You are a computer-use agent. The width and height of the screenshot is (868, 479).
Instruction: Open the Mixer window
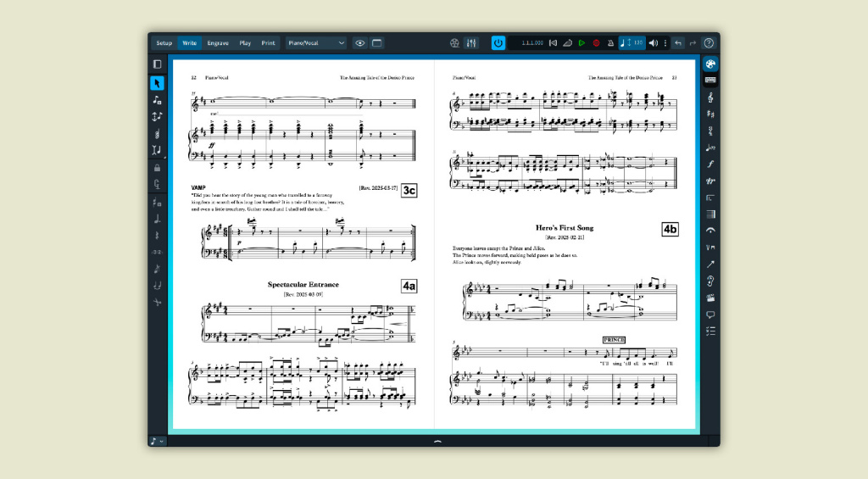coord(471,42)
